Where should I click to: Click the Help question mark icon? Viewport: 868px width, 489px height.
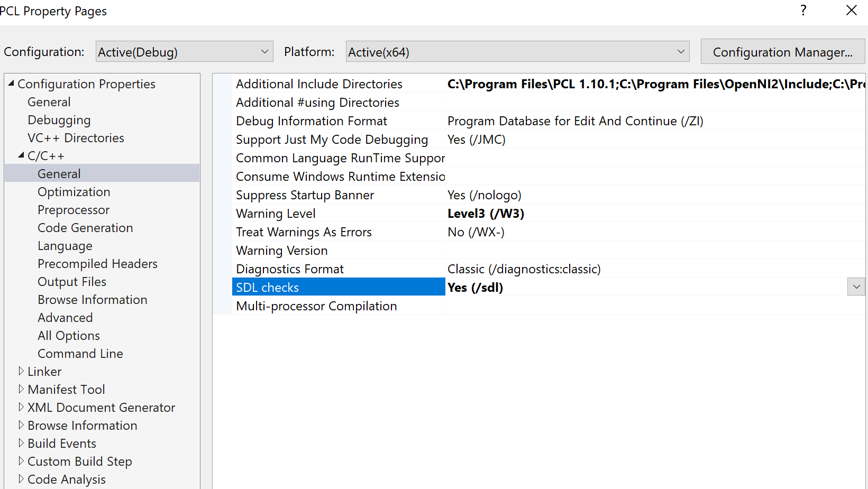803,10
